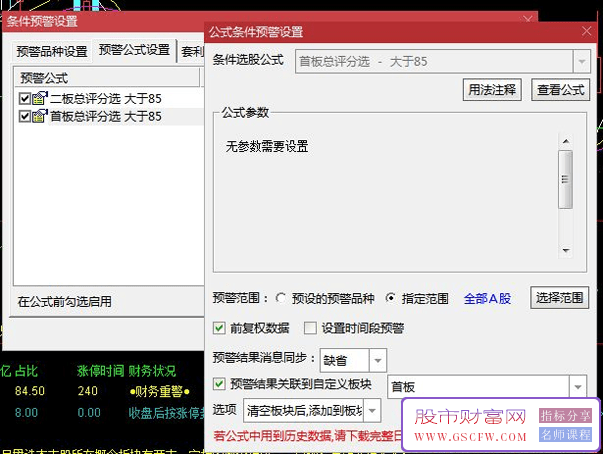
Task: Toggle the 前复权数据 checkbox
Action: (x=219, y=328)
